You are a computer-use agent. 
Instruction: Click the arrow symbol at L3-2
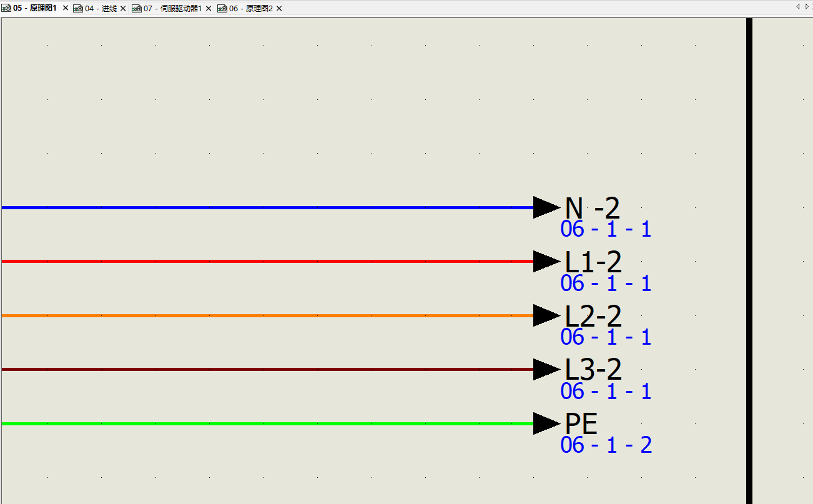click(546, 369)
